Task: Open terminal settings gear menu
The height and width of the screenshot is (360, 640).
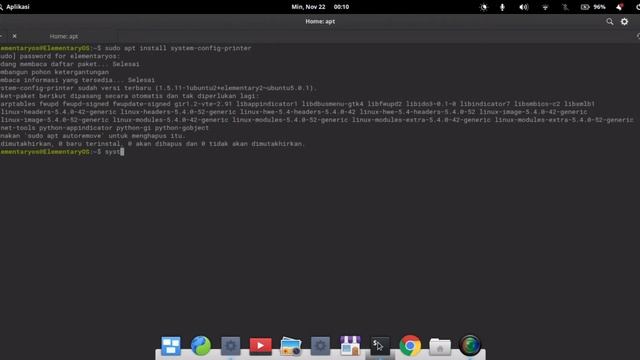Action: 624,22
